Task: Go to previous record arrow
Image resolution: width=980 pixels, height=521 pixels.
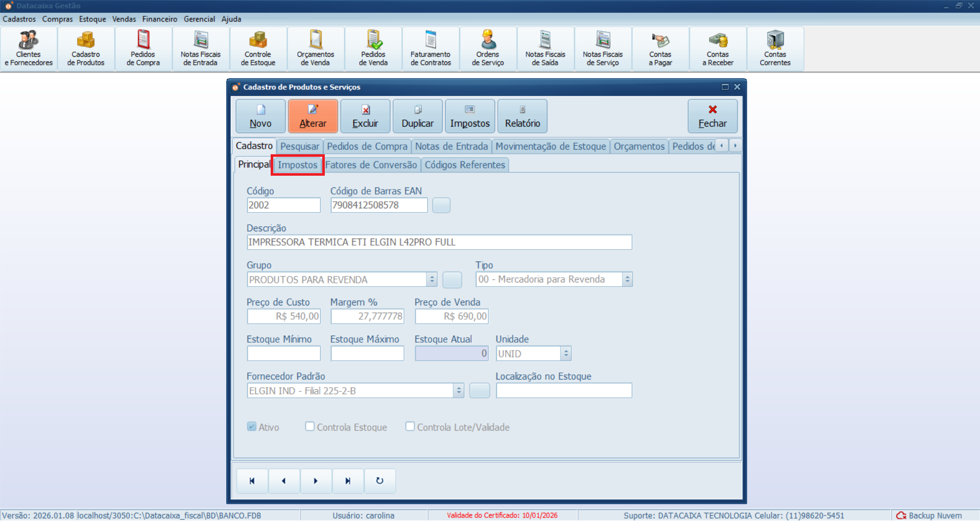Action: 284,481
